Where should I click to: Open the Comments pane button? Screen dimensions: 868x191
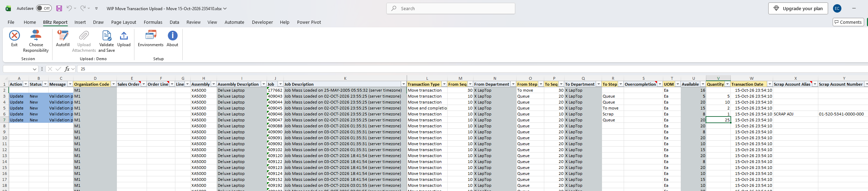(848, 22)
